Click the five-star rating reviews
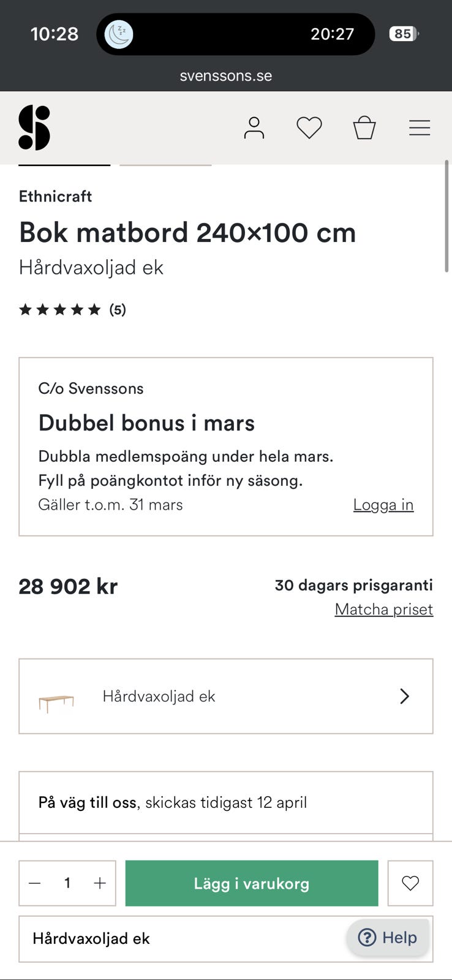This screenshot has width=452, height=980. point(72,309)
